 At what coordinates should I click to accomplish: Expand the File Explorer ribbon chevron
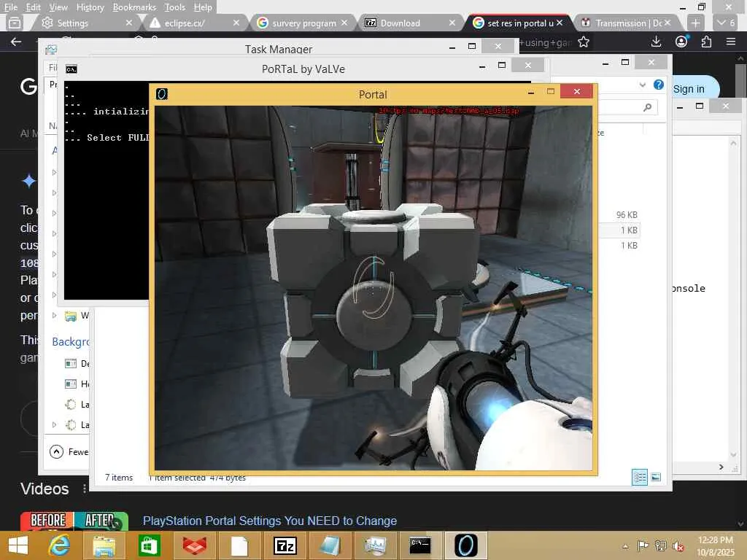642,85
